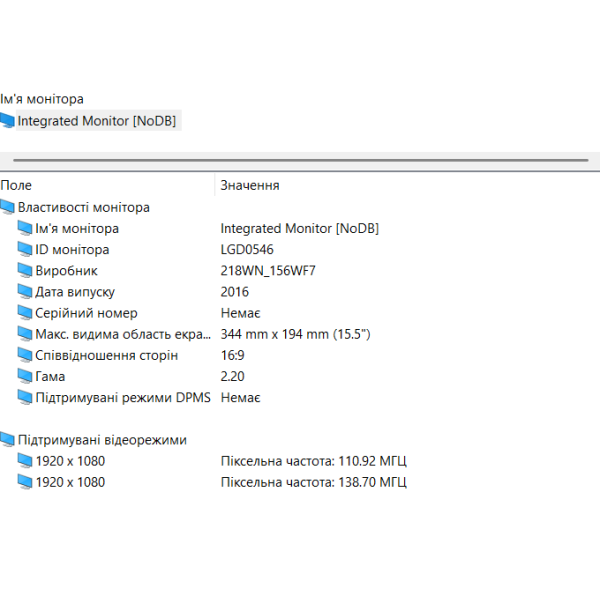Select the Дата випуску field label

point(75,292)
